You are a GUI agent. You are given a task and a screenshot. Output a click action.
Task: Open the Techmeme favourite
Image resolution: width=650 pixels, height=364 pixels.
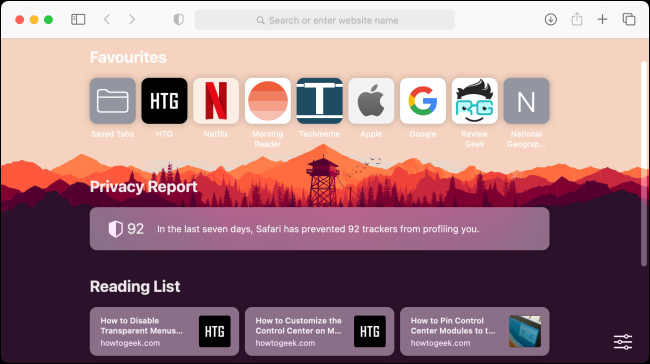point(320,101)
